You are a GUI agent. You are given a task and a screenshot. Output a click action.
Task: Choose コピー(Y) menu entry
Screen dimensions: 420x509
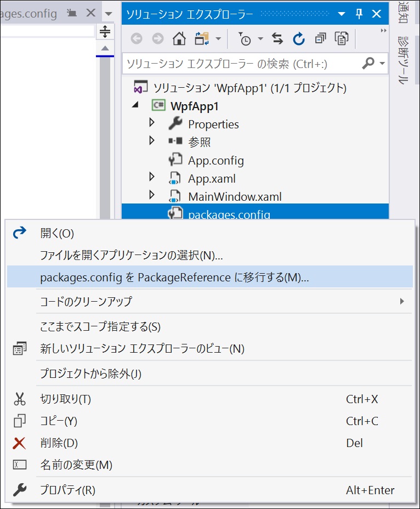pos(209,421)
